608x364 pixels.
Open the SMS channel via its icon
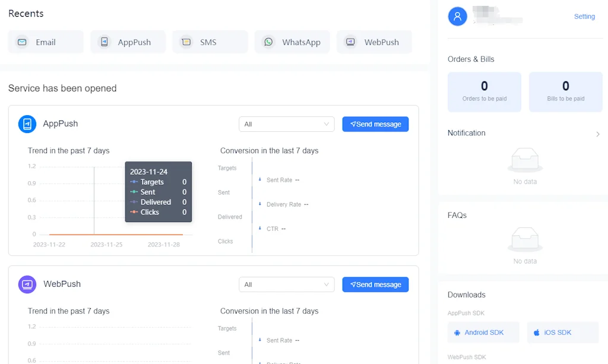point(186,42)
